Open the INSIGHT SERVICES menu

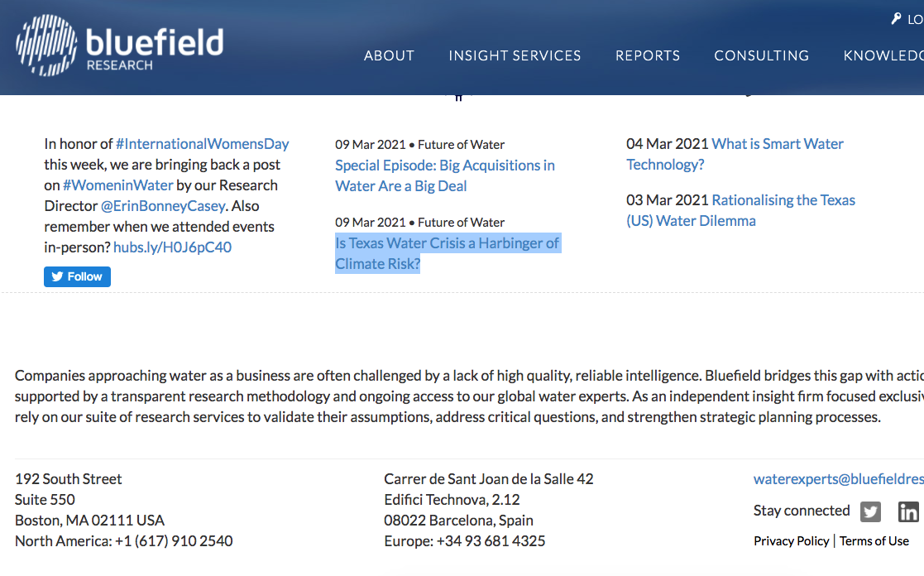click(515, 55)
